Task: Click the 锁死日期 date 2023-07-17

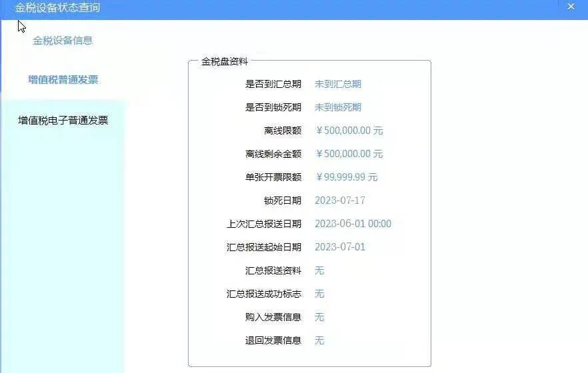Action: (340, 200)
